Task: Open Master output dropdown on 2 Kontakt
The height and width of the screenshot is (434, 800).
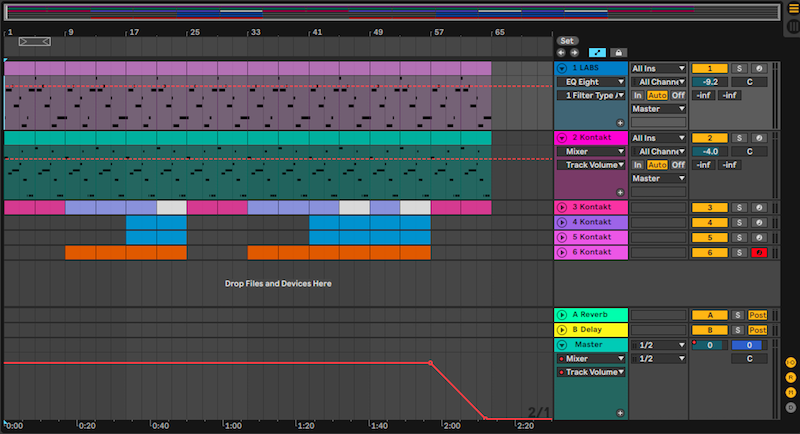Action: coord(658,179)
